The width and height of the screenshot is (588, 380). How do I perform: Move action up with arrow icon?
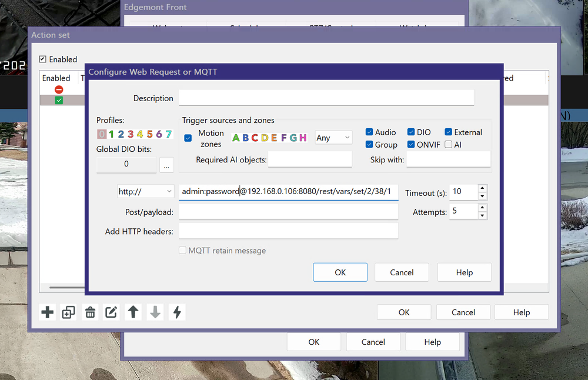pos(133,312)
